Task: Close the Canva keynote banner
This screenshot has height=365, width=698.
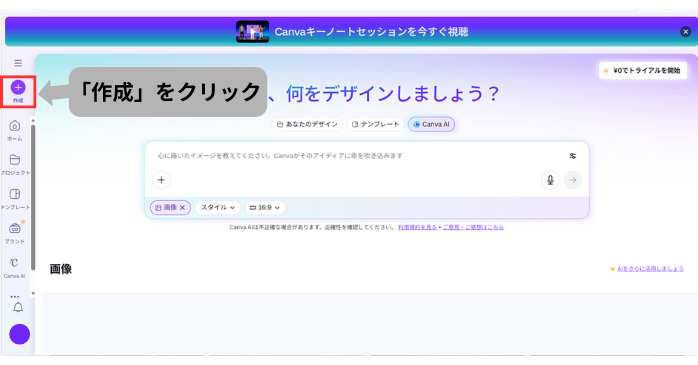Action: point(685,32)
